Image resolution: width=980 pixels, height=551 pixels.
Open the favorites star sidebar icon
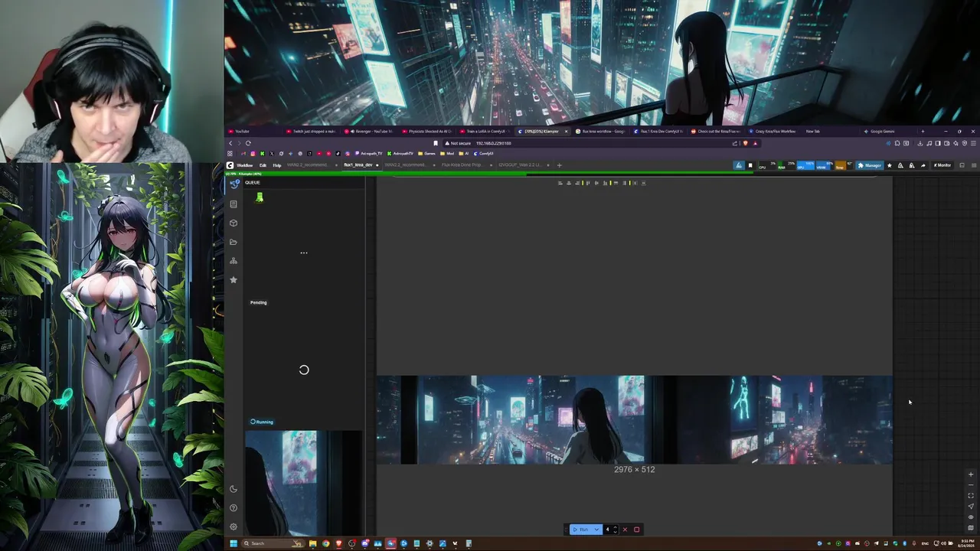tap(234, 280)
